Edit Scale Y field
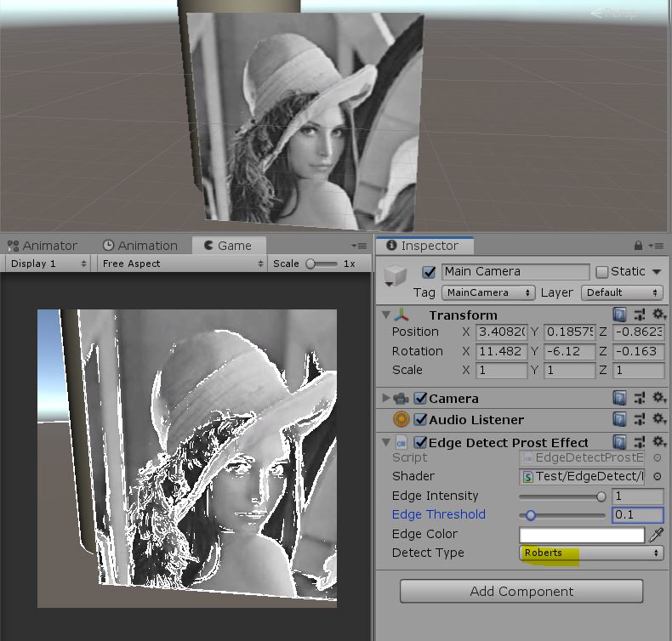Screen dimensions: 672x641 570,371
